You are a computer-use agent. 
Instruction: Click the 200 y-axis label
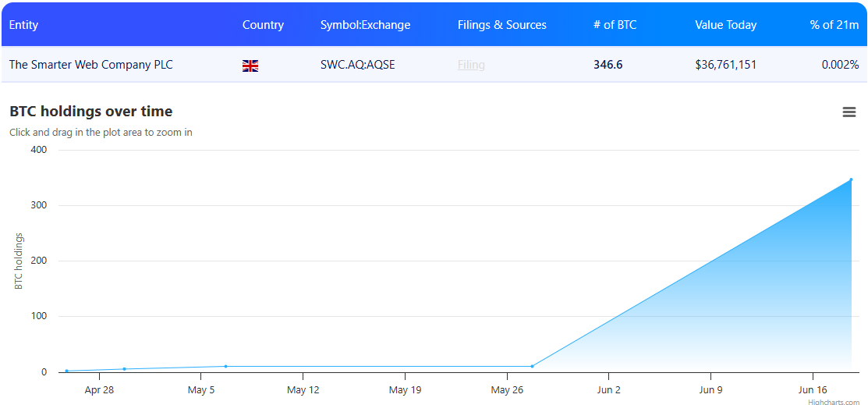pyautogui.click(x=38, y=261)
